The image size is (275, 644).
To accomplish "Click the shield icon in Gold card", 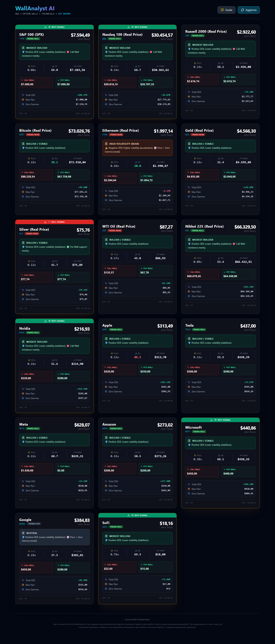I will tap(189, 148).
